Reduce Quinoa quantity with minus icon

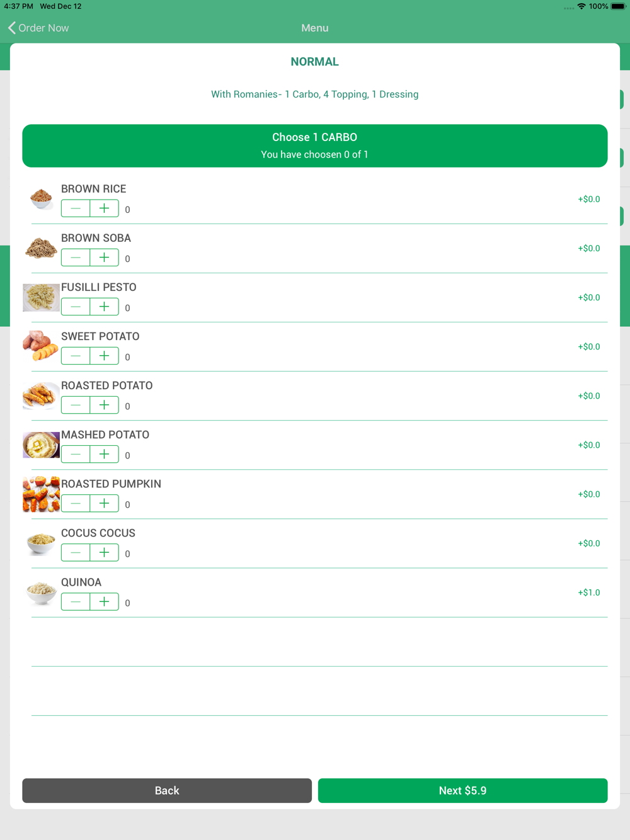click(x=76, y=601)
